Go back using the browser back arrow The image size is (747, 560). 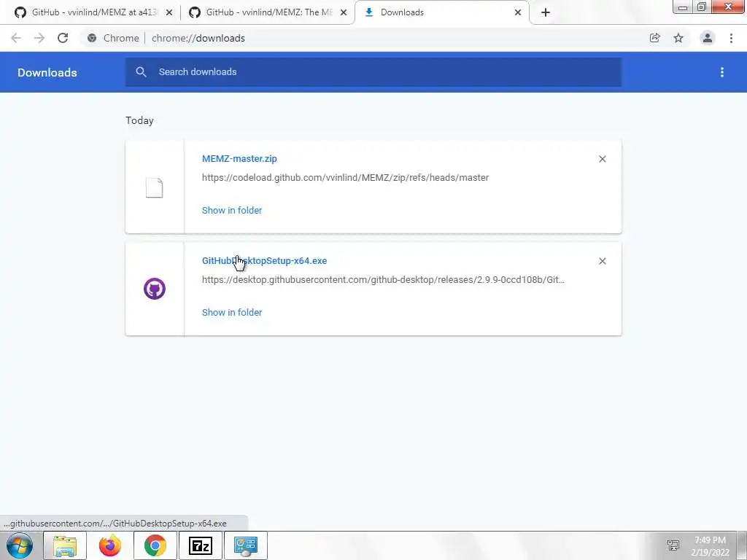16,38
